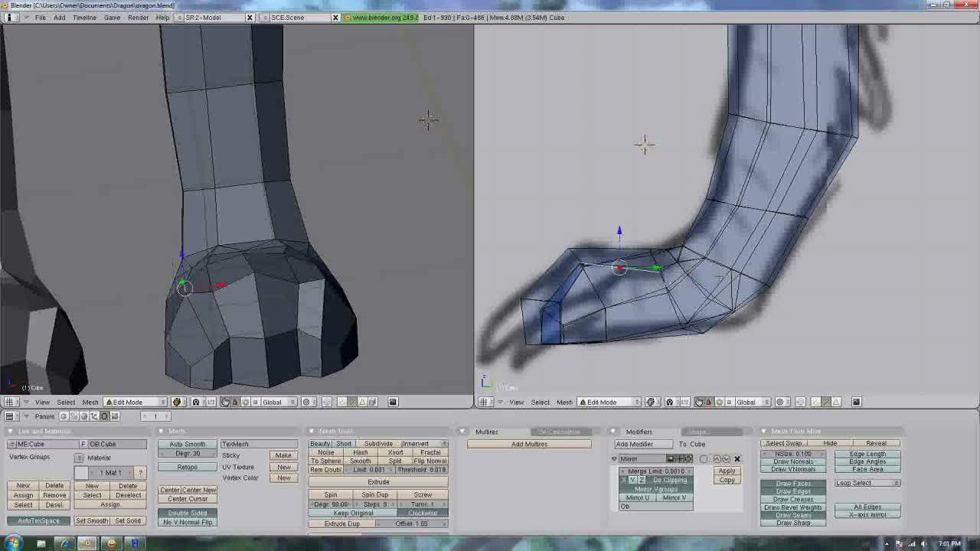Screen dimensions: 980x551
Task: Select the left viewport translate manipulator triangle icon
Action: (x=235, y=402)
